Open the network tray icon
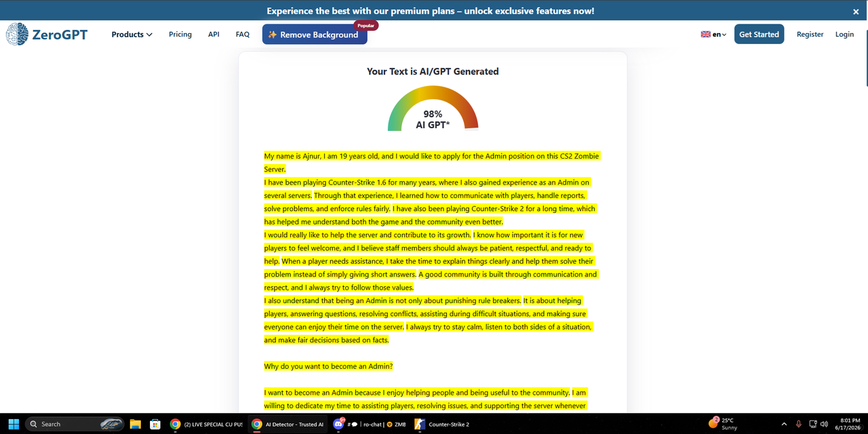 [x=812, y=424]
